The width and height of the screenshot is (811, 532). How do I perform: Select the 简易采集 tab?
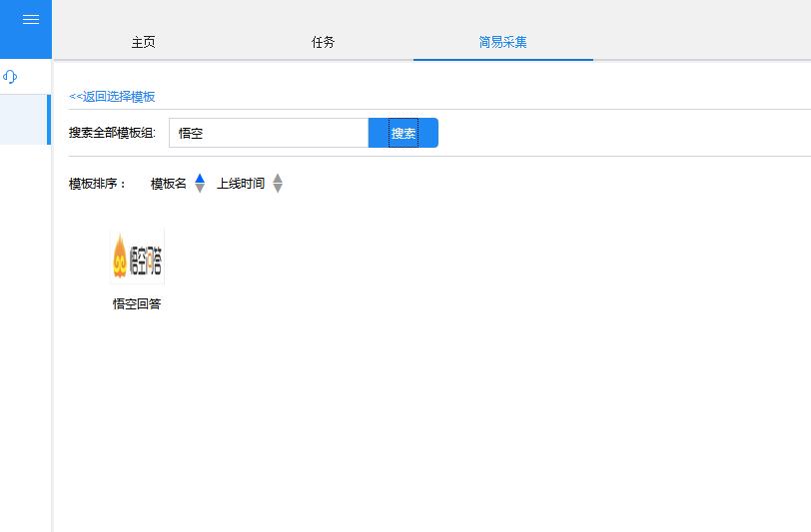point(502,42)
